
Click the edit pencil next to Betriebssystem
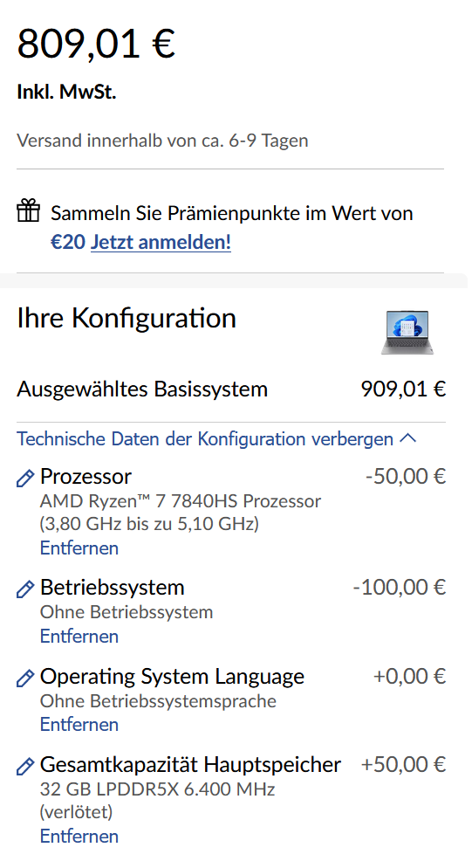(25, 589)
